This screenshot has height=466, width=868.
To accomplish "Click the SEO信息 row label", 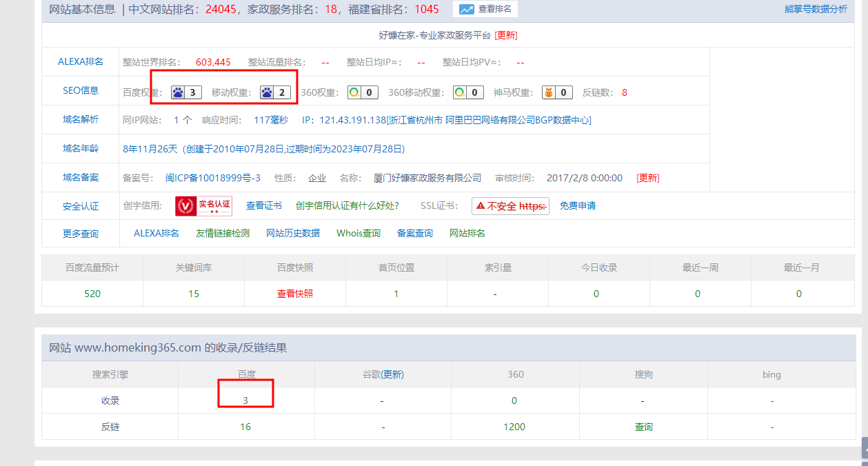I will point(81,90).
